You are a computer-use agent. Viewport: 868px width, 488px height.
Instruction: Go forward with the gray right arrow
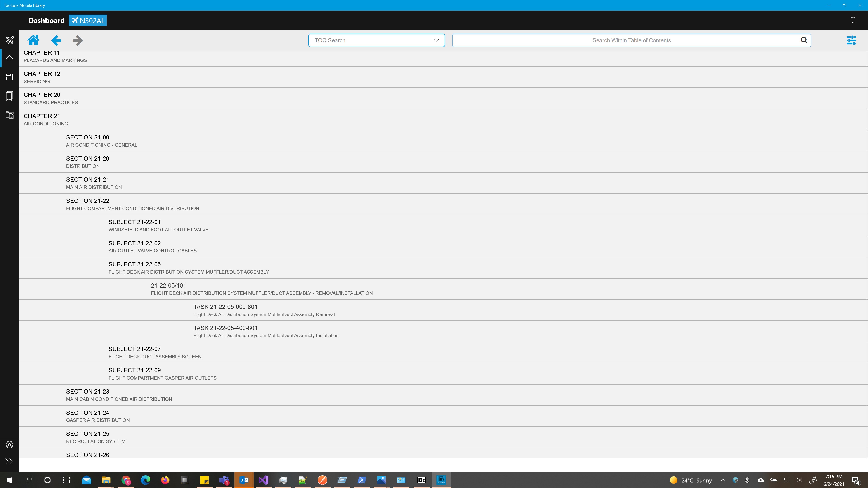pos(78,40)
